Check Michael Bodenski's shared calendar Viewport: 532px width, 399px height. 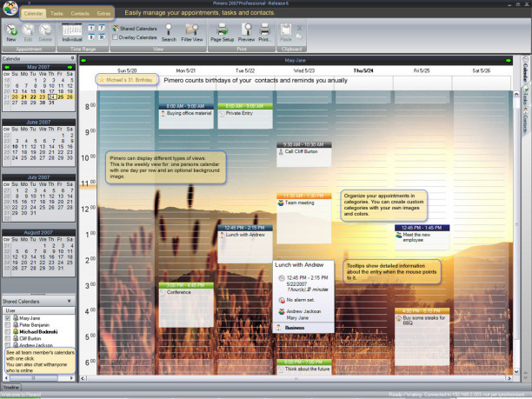tap(8, 332)
